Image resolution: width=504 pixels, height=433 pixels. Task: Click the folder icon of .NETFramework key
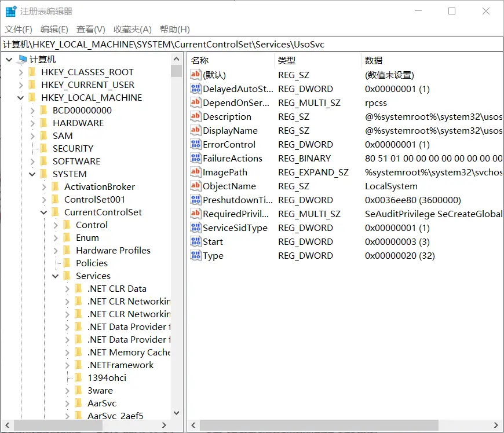coord(78,365)
